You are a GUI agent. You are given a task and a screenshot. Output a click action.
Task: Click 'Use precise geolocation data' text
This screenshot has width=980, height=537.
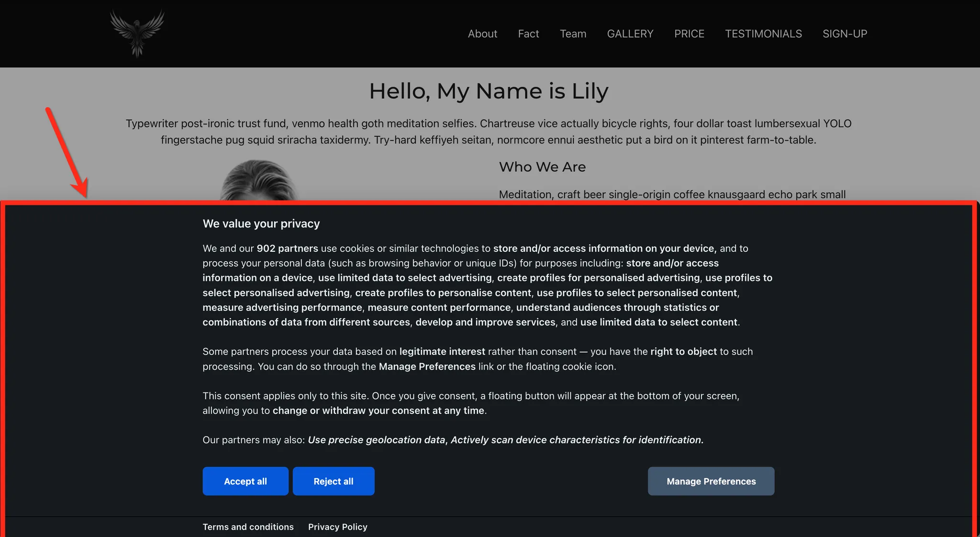376,440
